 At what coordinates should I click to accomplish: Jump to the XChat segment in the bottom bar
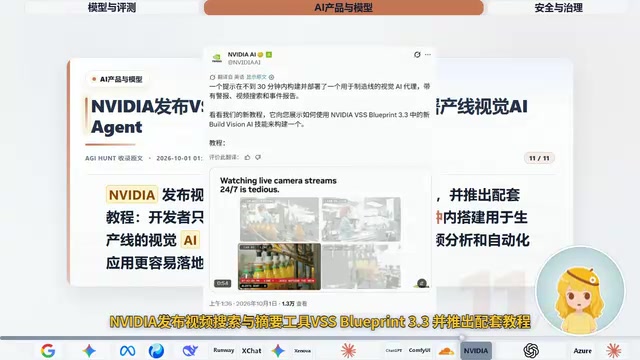251,351
